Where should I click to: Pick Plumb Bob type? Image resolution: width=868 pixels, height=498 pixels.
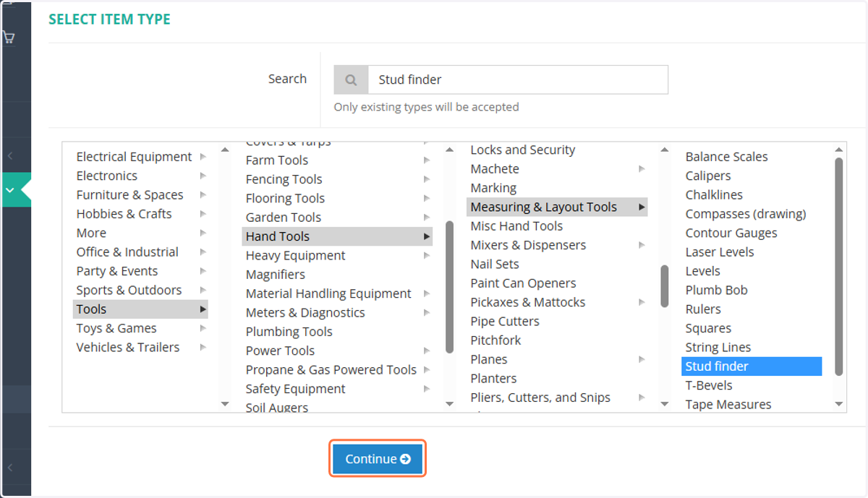pos(717,291)
